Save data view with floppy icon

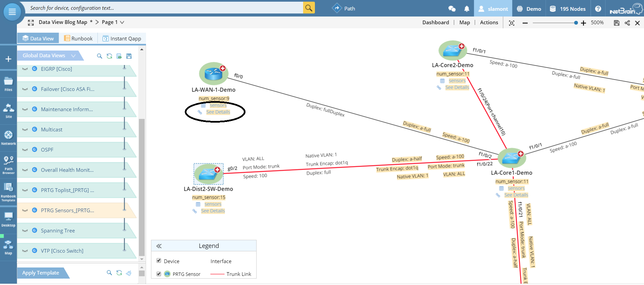coord(129,56)
